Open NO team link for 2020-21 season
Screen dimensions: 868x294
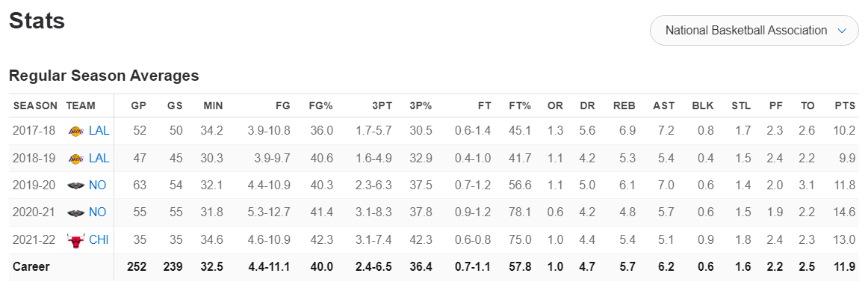(x=97, y=212)
